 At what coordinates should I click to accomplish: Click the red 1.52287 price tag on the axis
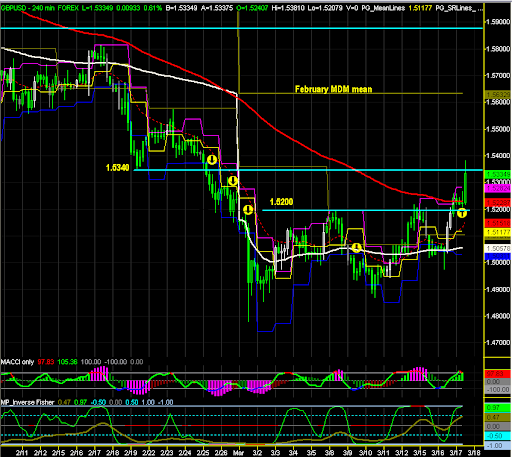click(498, 202)
